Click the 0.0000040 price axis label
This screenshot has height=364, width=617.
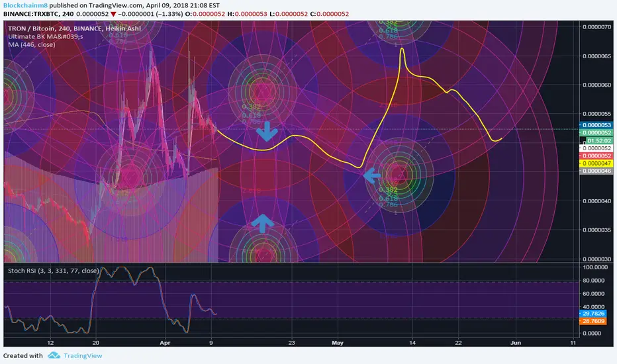pyautogui.click(x=597, y=201)
